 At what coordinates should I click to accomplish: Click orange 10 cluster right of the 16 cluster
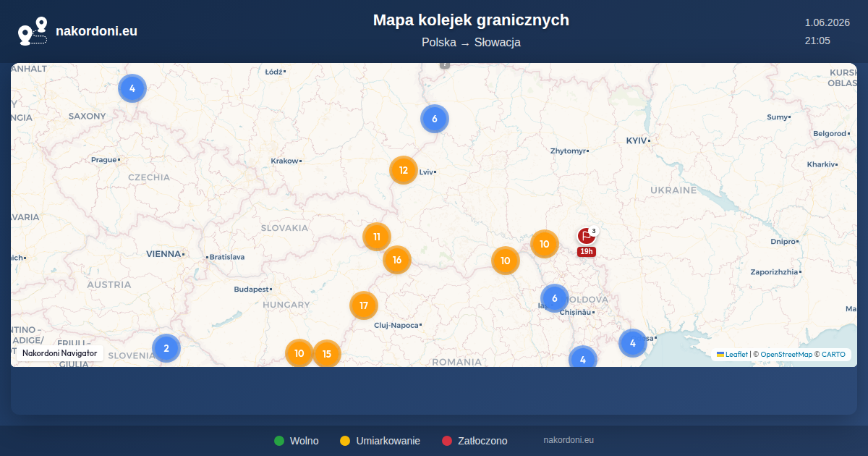506,261
